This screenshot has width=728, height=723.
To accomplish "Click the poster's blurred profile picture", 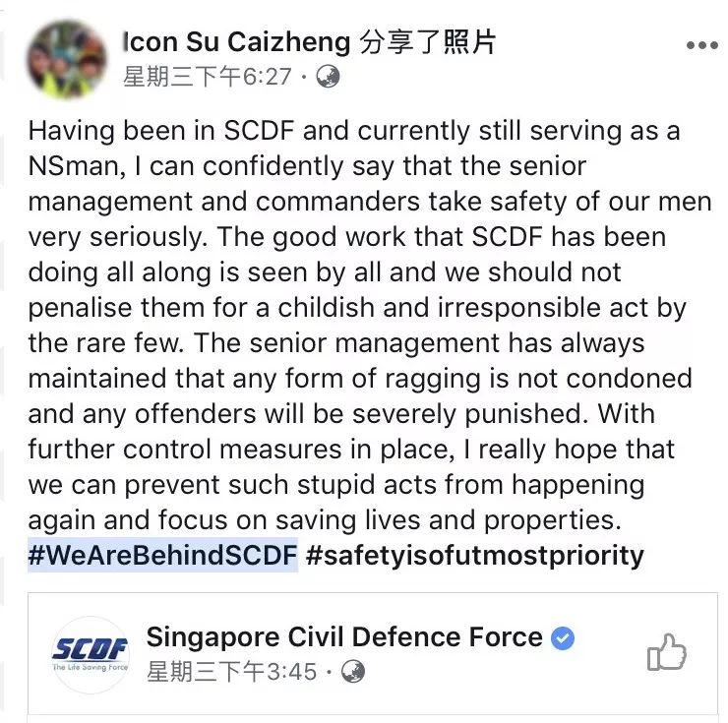I will pyautogui.click(x=67, y=59).
